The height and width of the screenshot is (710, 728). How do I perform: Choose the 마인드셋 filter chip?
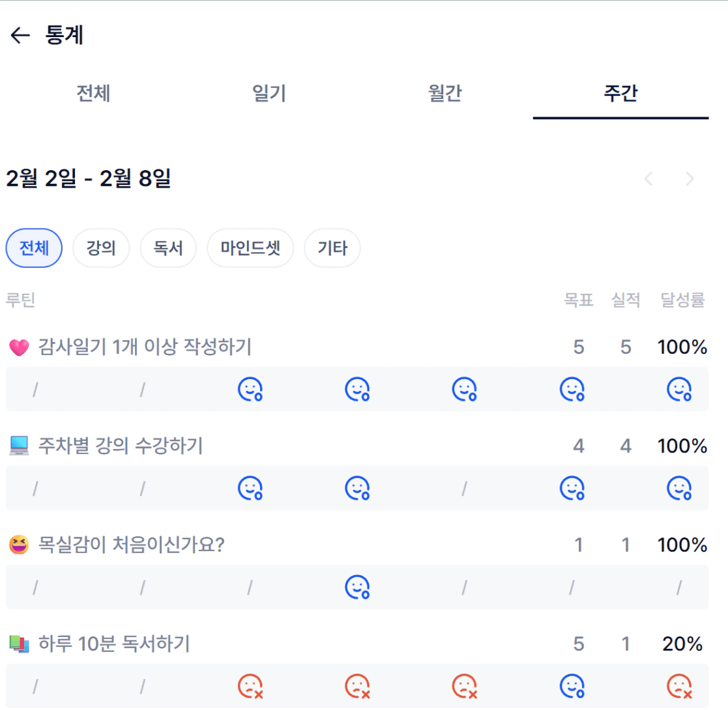pos(250,248)
